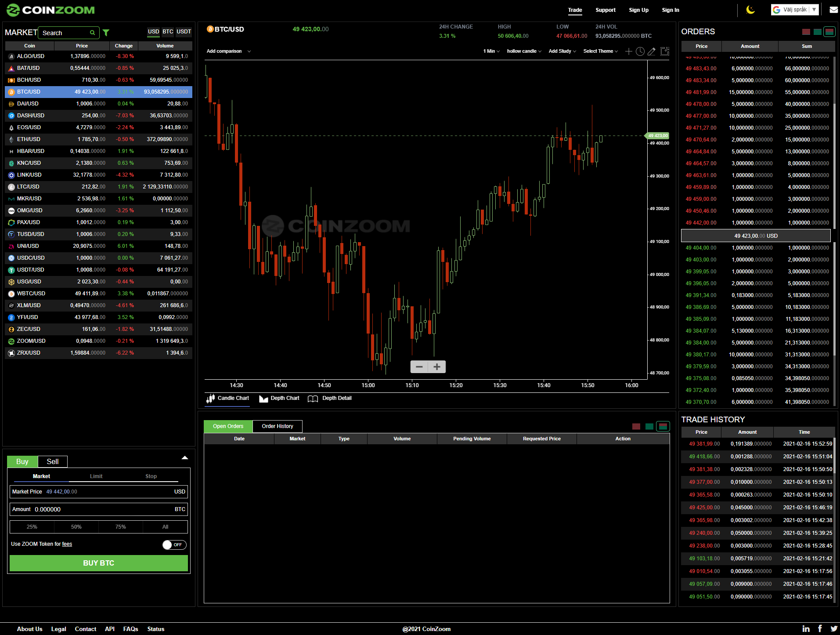
Task: Open CoinZoom Facebook page icon
Action: 820,629
